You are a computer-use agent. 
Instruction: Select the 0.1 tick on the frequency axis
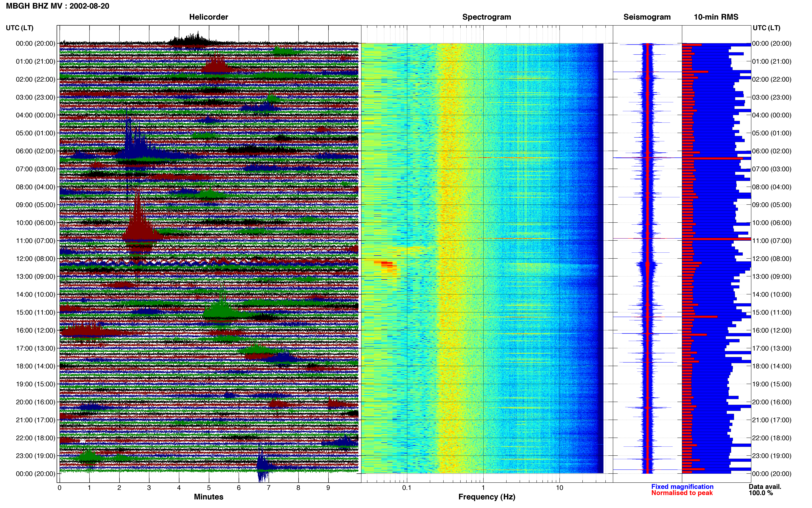coord(407,488)
